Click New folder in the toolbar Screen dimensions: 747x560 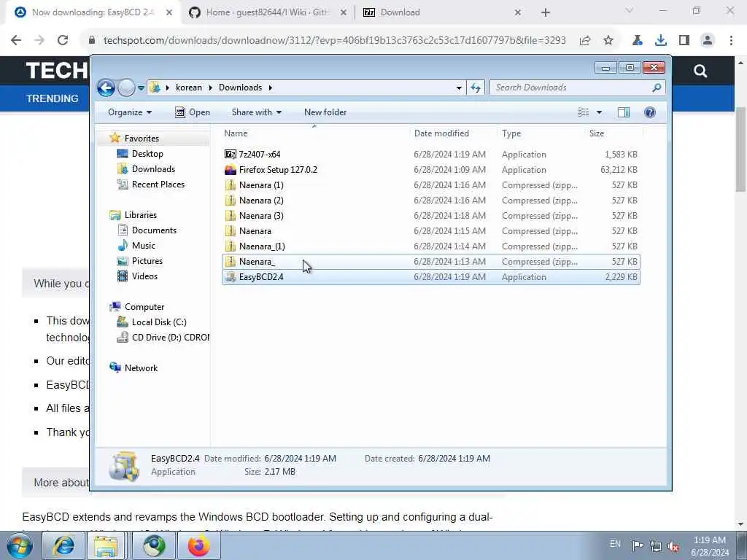[325, 112]
